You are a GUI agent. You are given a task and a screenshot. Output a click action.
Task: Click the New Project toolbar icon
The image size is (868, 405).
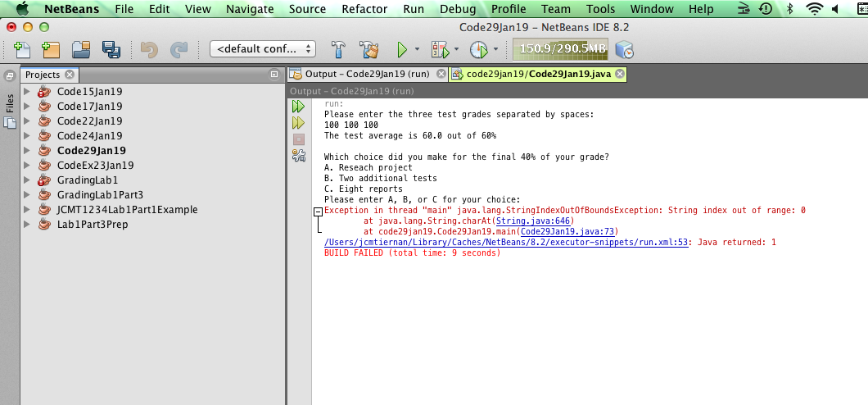pyautogui.click(x=51, y=49)
